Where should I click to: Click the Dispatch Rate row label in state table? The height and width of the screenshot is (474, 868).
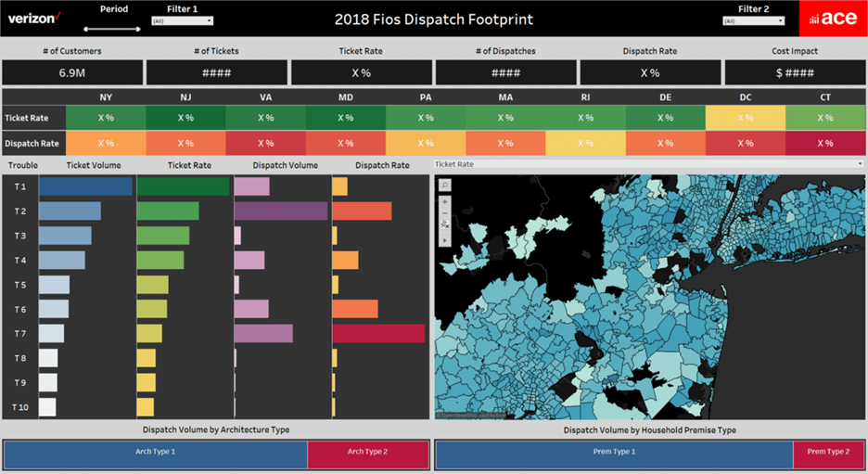[x=32, y=144]
